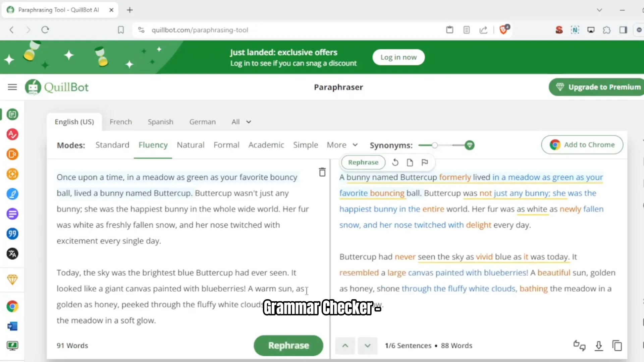
Task: Toggle the refresh/redo paraphrase icon
Action: point(395,162)
